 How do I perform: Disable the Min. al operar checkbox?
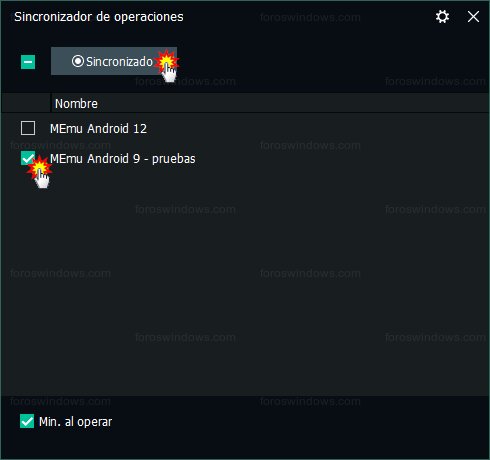[x=27, y=421]
